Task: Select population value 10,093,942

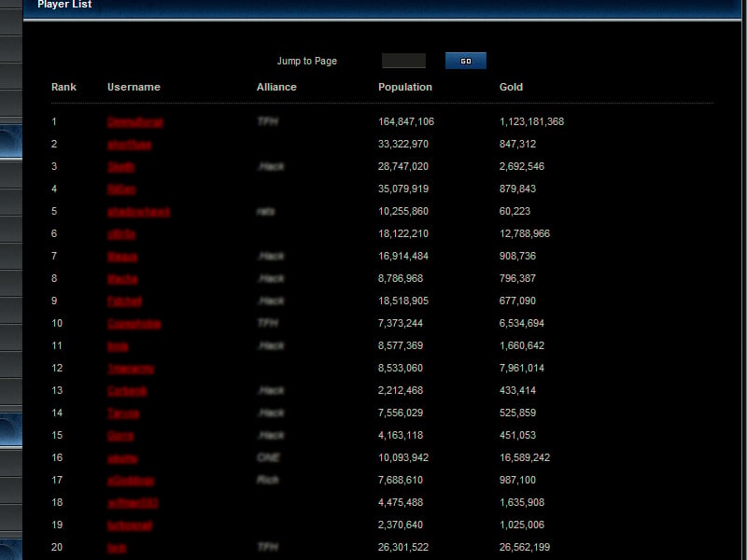Action: (403, 457)
